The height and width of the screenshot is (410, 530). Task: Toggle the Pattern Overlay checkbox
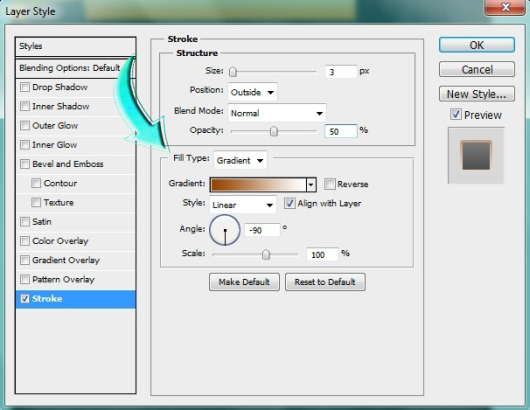tap(25, 280)
